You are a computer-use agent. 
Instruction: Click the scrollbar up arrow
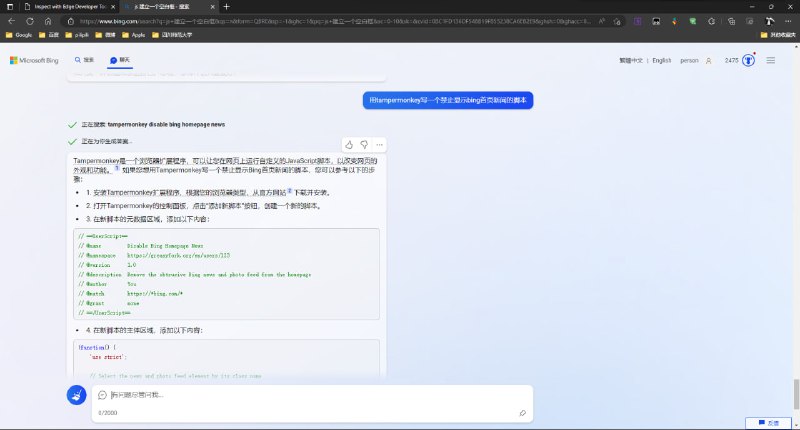pyautogui.click(x=796, y=46)
